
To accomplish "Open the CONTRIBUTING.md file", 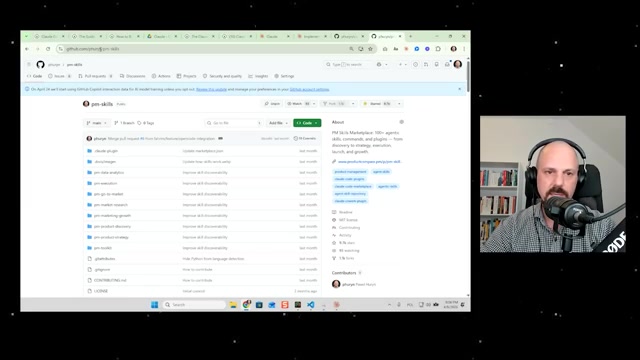I will click(110, 280).
